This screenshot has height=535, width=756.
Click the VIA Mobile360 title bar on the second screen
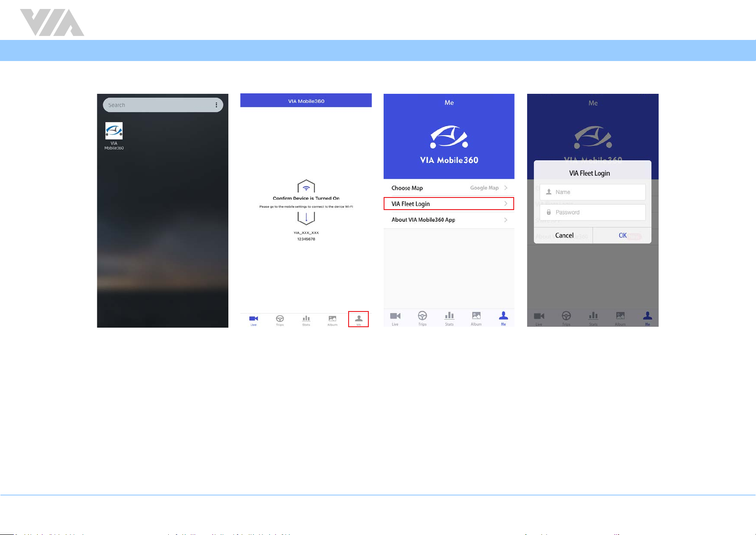click(306, 101)
